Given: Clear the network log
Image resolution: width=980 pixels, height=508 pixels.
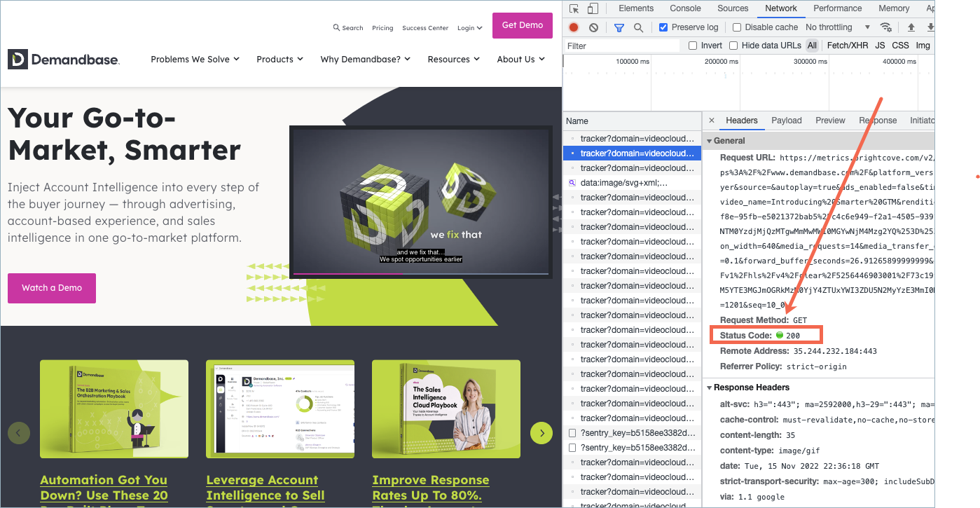Looking at the screenshot, I should pos(593,27).
